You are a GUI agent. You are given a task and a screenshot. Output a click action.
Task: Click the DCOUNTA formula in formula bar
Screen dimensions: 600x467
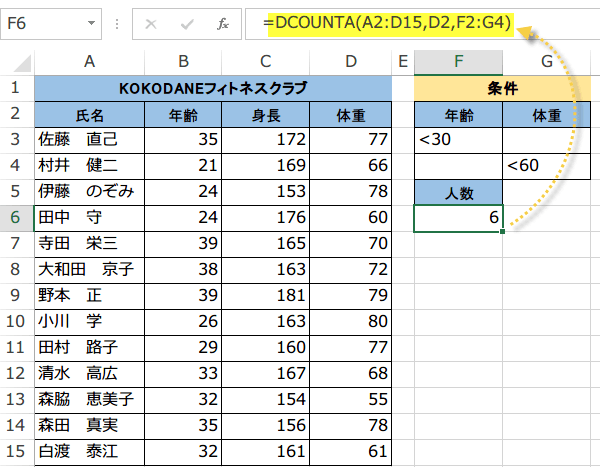click(390, 23)
